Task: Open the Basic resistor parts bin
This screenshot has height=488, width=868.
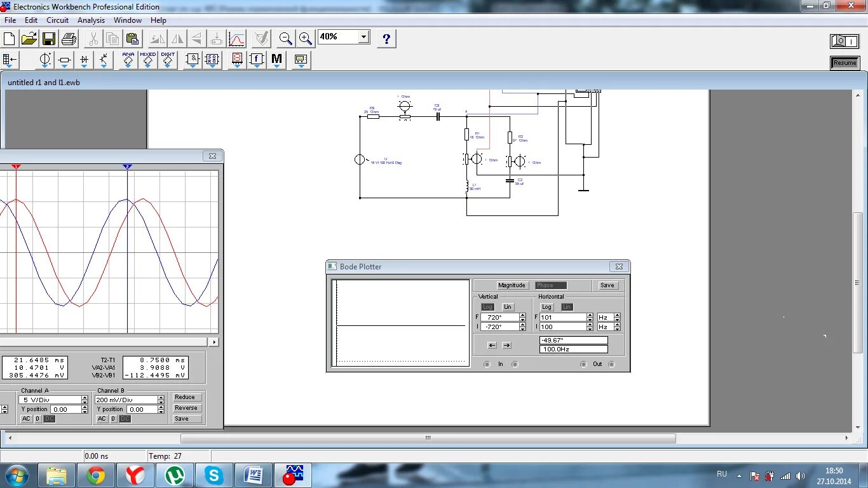Action: coord(65,60)
